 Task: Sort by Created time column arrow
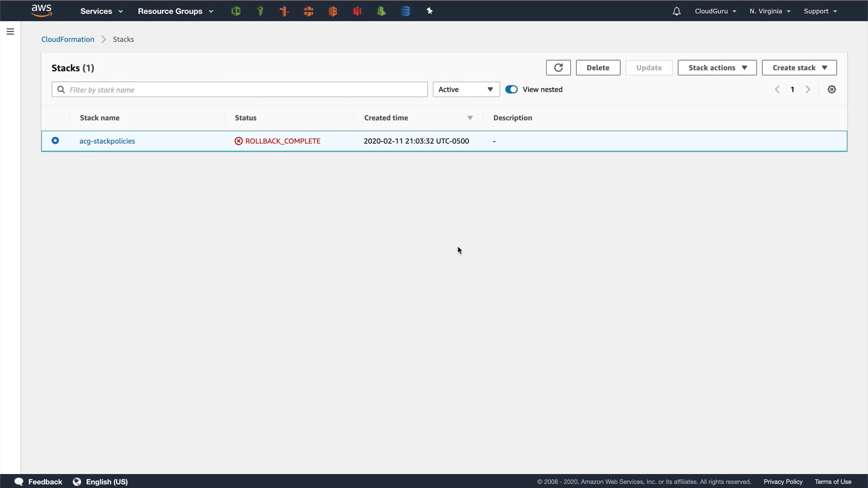[x=470, y=118]
